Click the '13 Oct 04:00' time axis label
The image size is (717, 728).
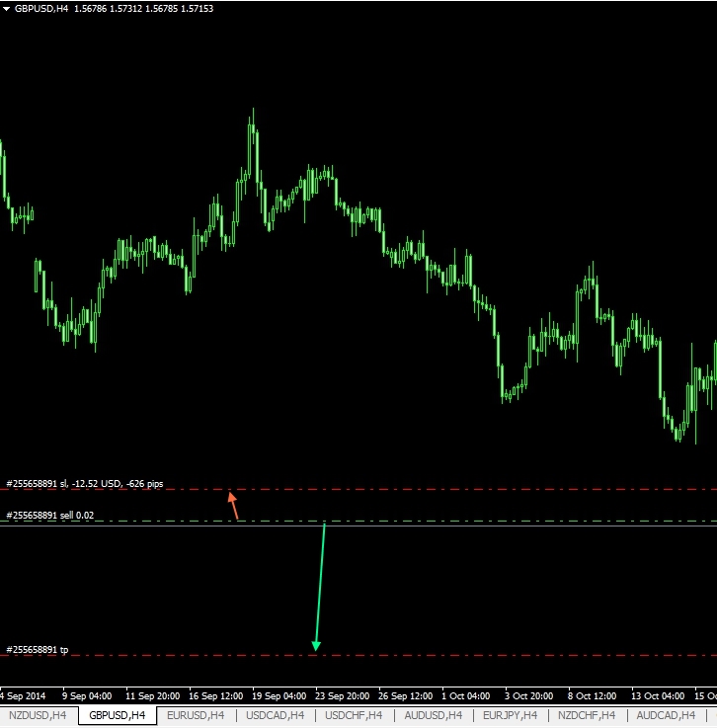point(658,696)
